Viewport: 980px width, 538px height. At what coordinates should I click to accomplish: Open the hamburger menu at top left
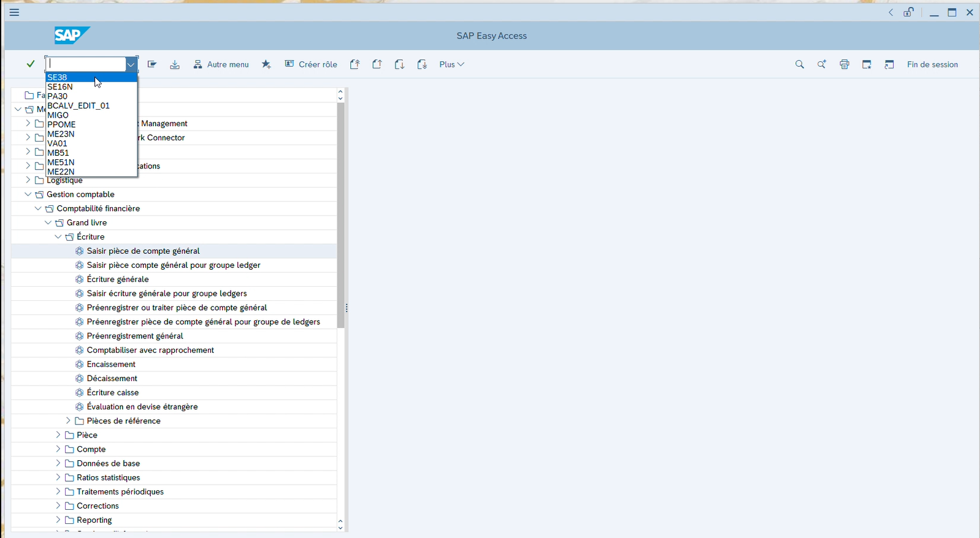(14, 12)
